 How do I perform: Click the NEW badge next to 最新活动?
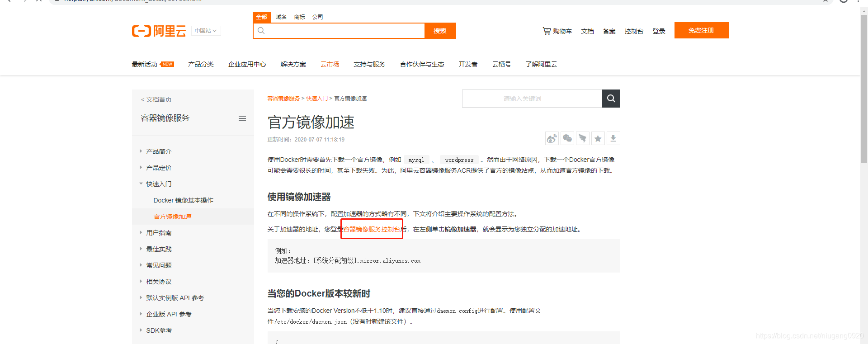pyautogui.click(x=167, y=64)
